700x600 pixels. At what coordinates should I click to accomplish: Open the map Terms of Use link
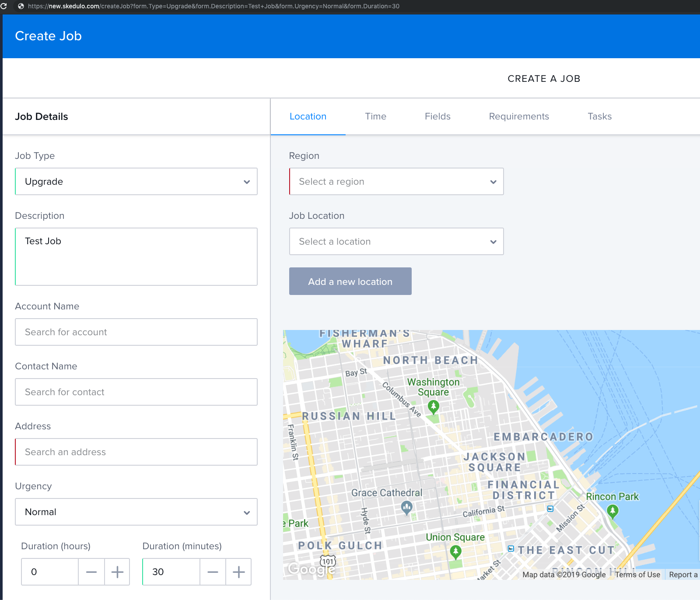tap(637, 575)
